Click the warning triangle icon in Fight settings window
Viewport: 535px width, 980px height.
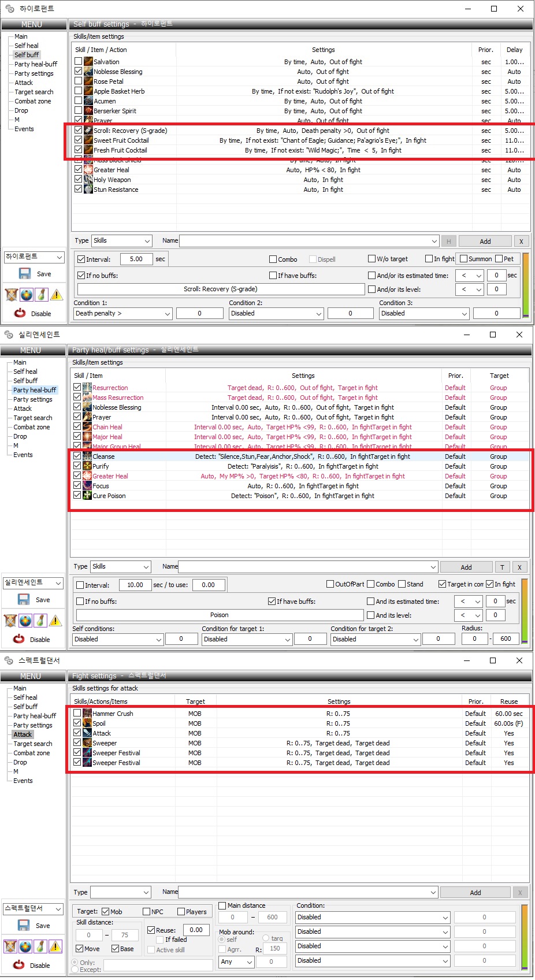55,946
